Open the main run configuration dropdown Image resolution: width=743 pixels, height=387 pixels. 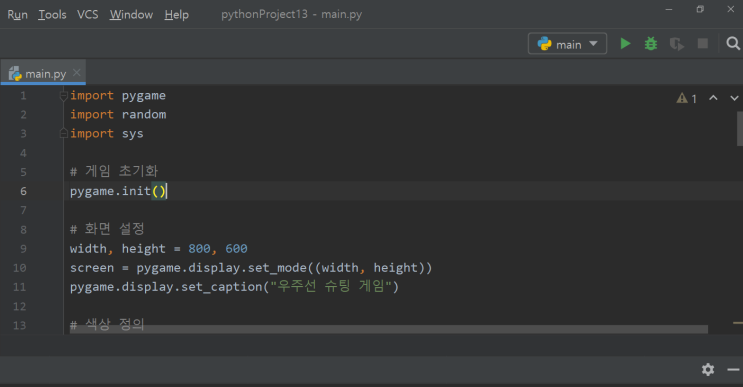pyautogui.click(x=567, y=44)
